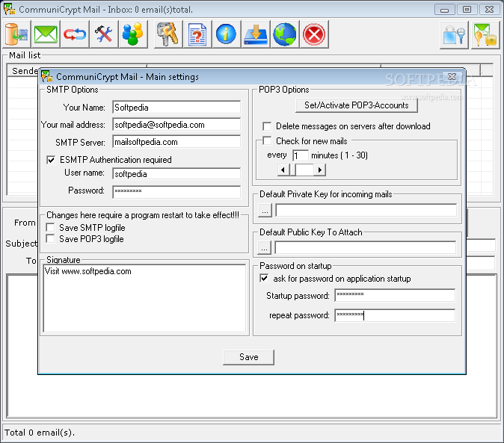Close the CommuniCrypt Mail main window
The image size is (504, 443).
point(489,10)
